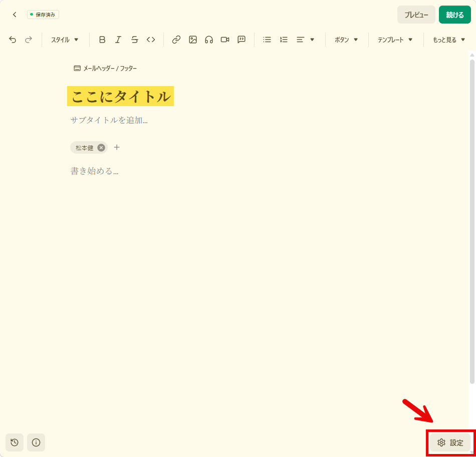The image size is (476, 457).
Task: Click the ここにタイトル title field
Action: point(121,96)
